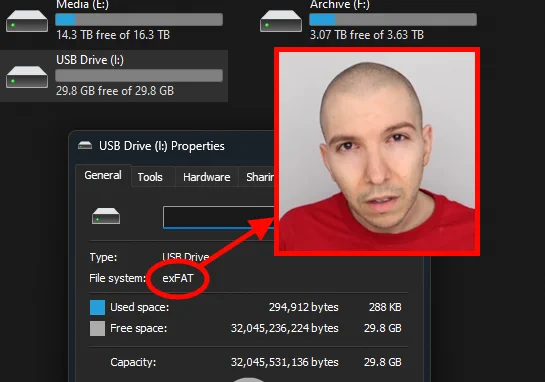Select the USB Drive (I:) drive icon

27,77
